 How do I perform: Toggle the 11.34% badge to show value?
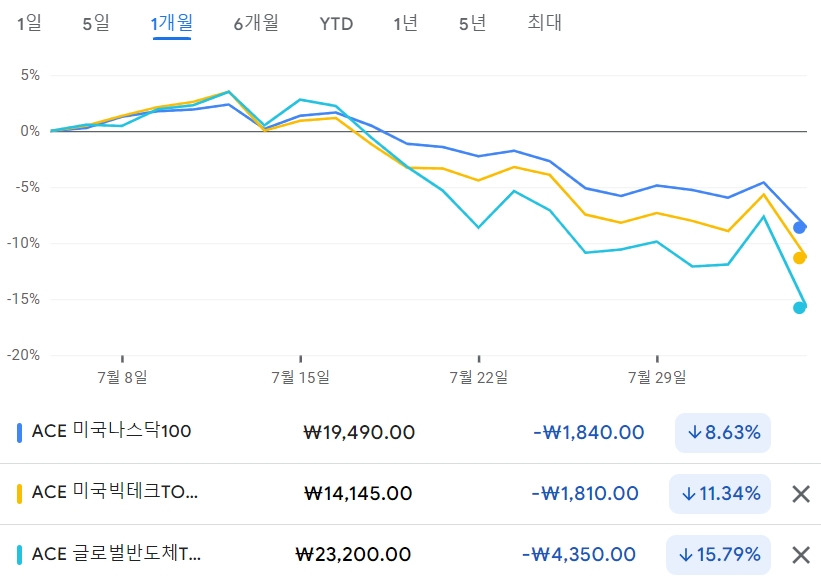[720, 493]
